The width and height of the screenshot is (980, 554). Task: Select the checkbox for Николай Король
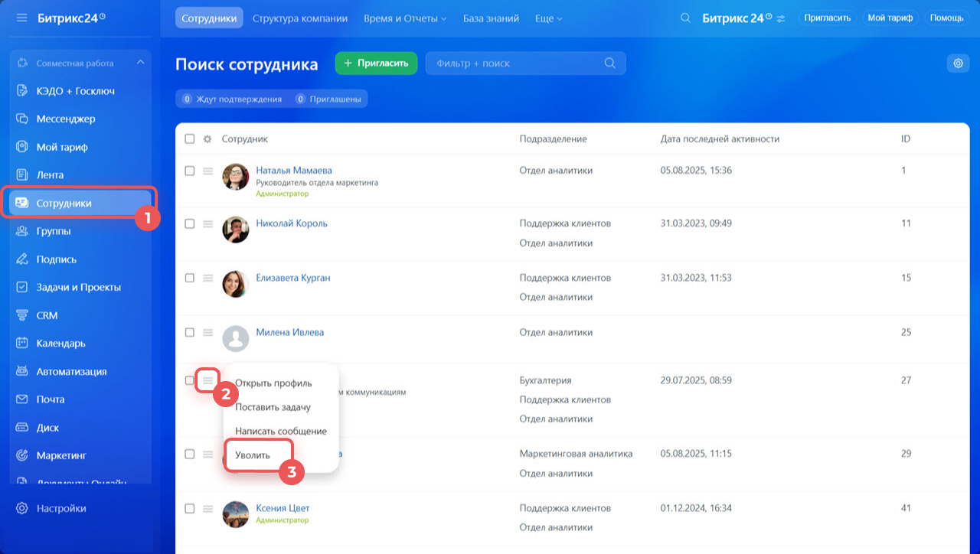click(x=190, y=223)
